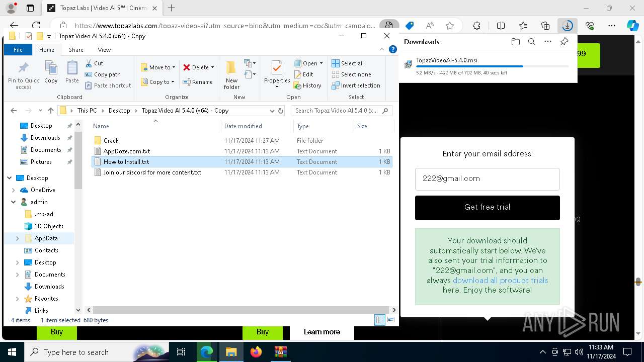Go back in Explorer navigation
Image resolution: width=644 pixels, height=362 pixels.
[x=14, y=111]
